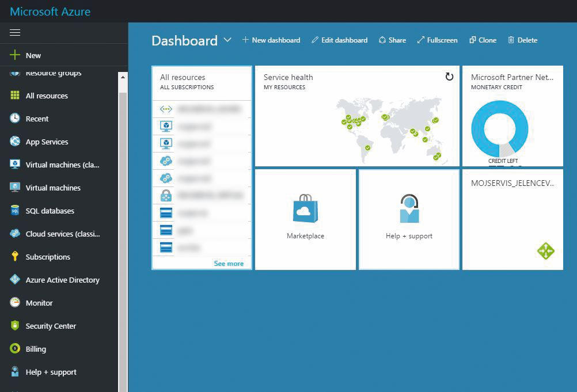Click the sidebar scrollbar up arrow
The height and width of the screenshot is (392, 577).
(123, 77)
